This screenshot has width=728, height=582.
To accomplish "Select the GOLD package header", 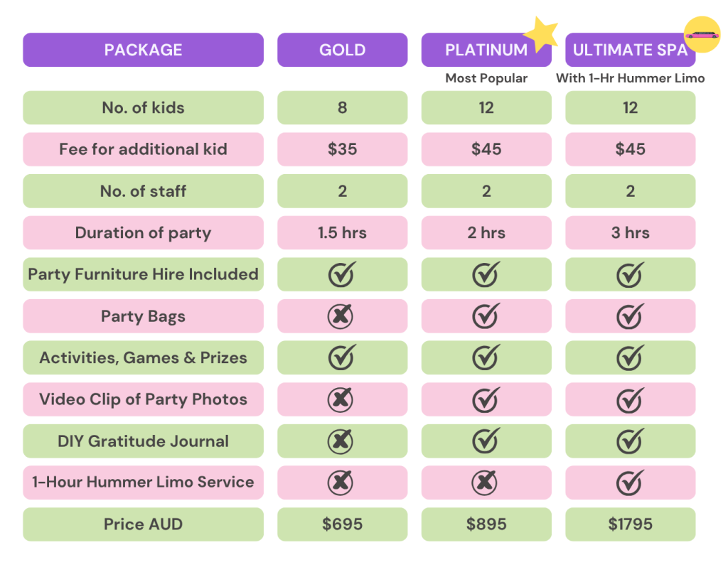I will (x=342, y=50).
